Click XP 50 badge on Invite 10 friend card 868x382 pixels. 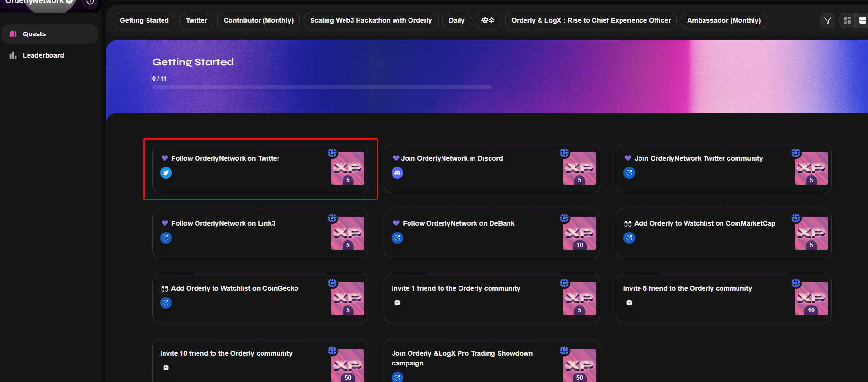pos(348,365)
